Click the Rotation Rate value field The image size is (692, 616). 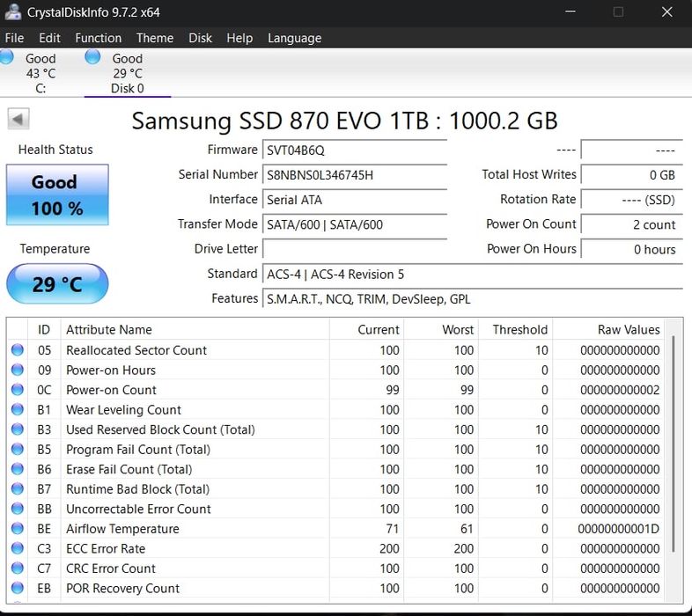click(632, 200)
